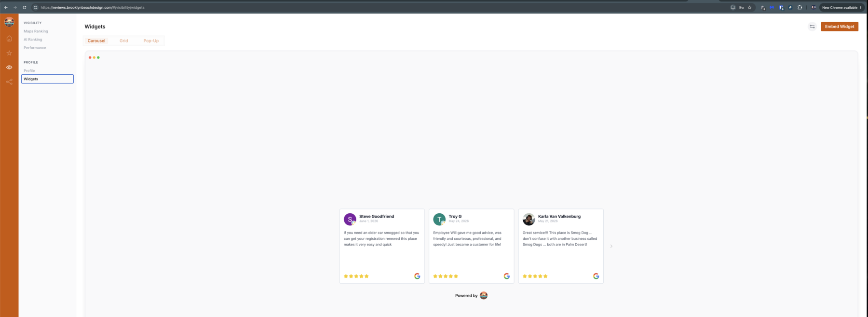
Task: Bookmark this page with the star icon
Action: coord(749,8)
